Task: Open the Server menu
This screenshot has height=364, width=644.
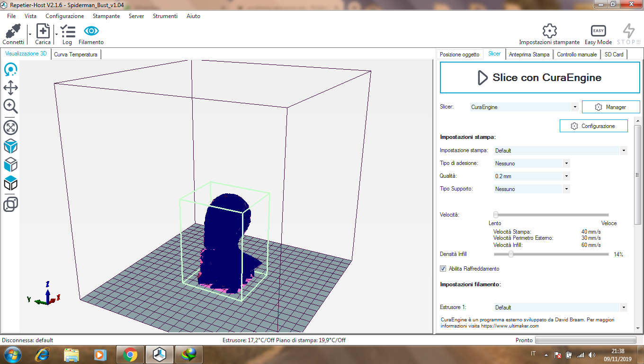Action: (x=136, y=16)
